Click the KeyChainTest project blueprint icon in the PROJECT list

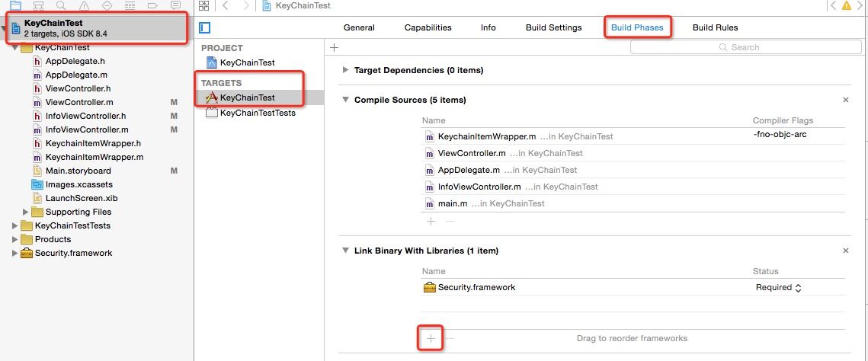211,62
